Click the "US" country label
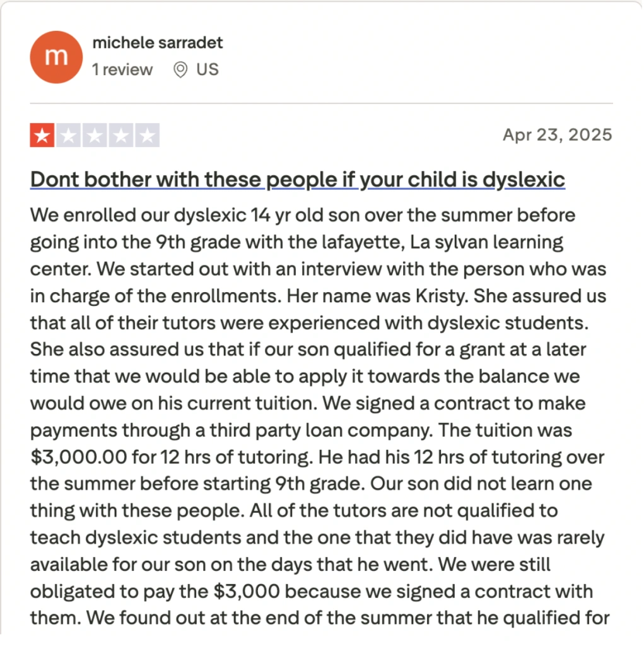The width and height of the screenshot is (644, 646). 208,69
